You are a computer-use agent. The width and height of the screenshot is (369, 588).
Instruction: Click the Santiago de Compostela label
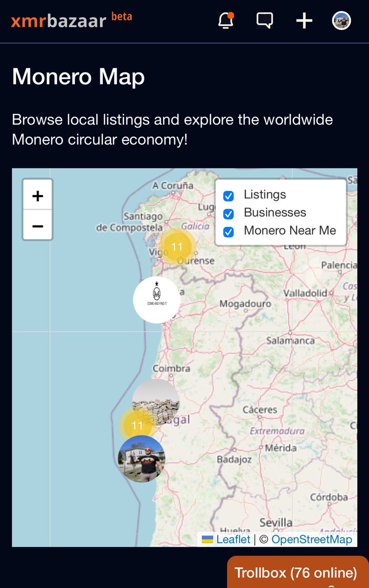pyautogui.click(x=130, y=222)
